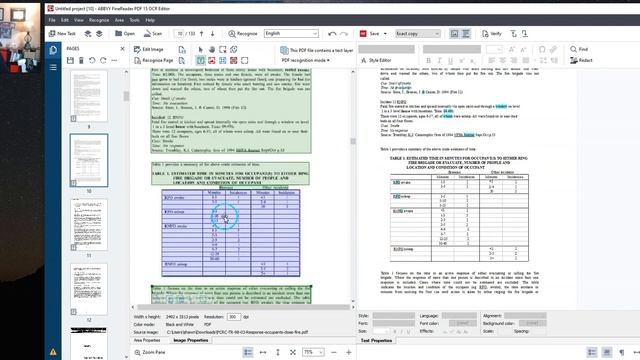Expand the PDF recognition mode menu
Screen dimensions: 640x360
306,60
